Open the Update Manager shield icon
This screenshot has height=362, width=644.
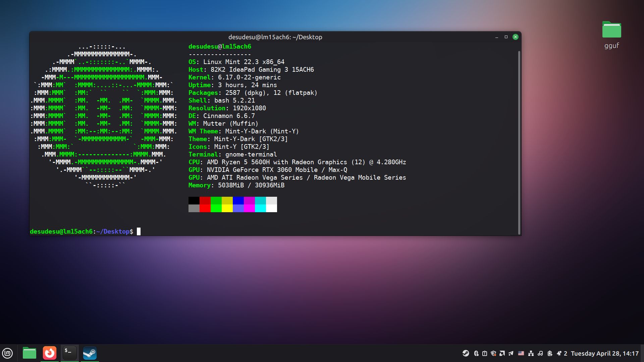click(493, 353)
